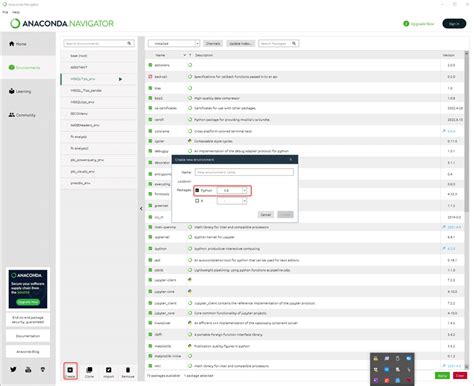The width and height of the screenshot is (474, 386).
Task: Click the new environment Name field
Action: coord(244,172)
